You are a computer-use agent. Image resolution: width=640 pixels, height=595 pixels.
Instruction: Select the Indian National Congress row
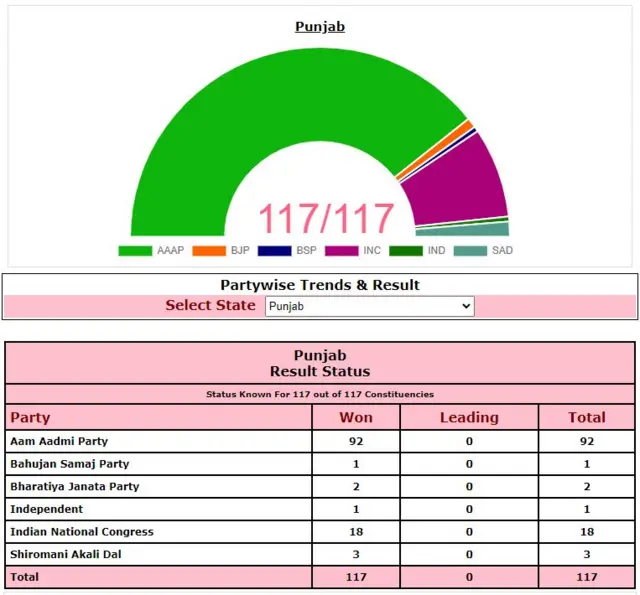(320, 532)
